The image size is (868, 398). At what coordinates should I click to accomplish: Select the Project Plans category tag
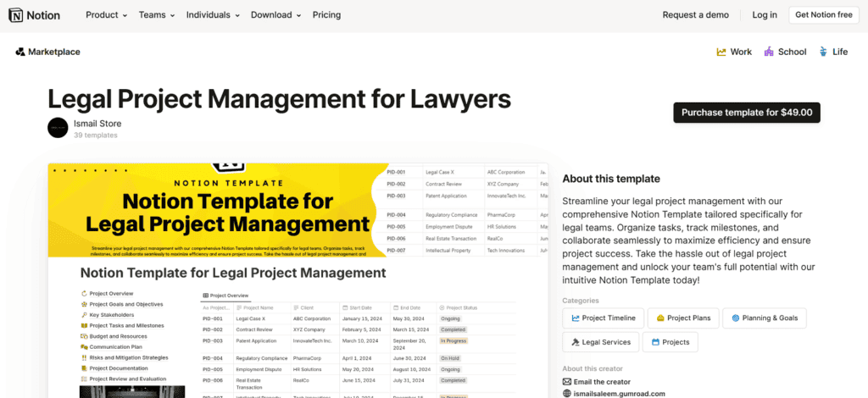click(x=683, y=318)
